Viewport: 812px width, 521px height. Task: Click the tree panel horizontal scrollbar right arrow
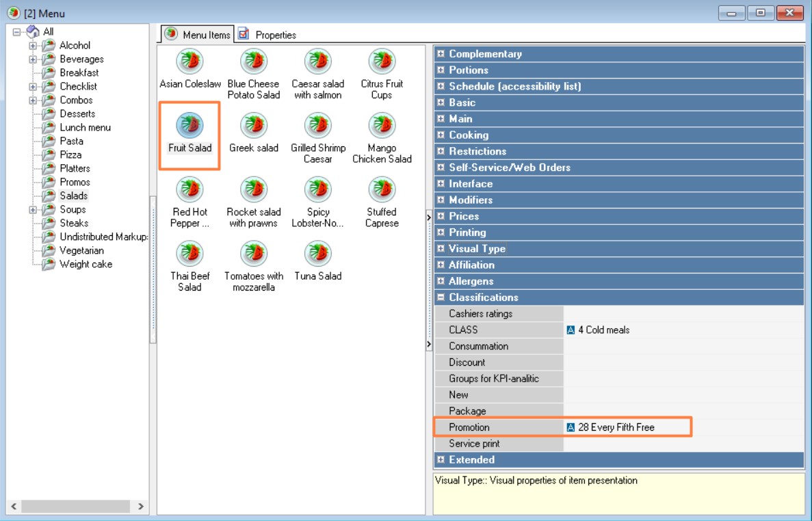[140, 507]
